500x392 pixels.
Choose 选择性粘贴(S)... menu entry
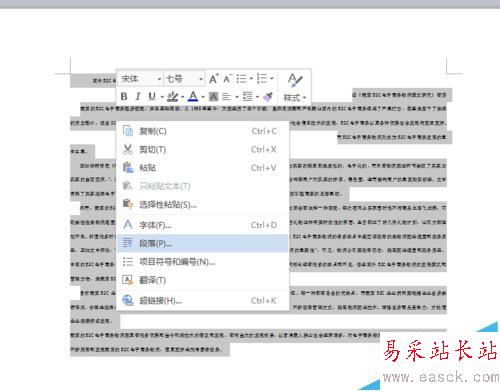pos(203,204)
